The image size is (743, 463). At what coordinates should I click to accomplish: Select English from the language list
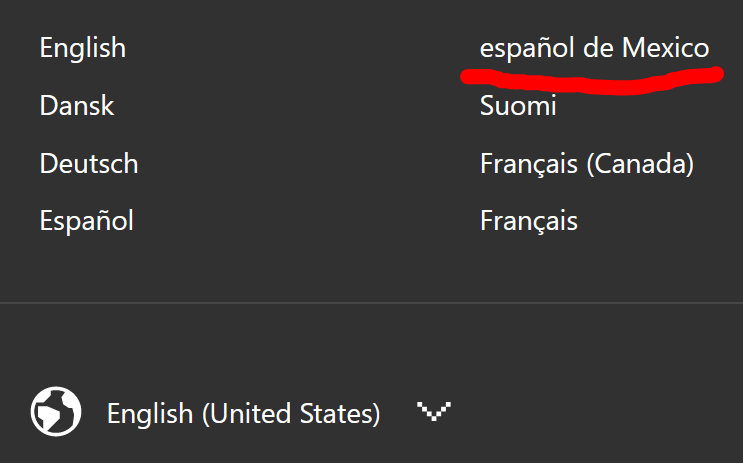83,48
